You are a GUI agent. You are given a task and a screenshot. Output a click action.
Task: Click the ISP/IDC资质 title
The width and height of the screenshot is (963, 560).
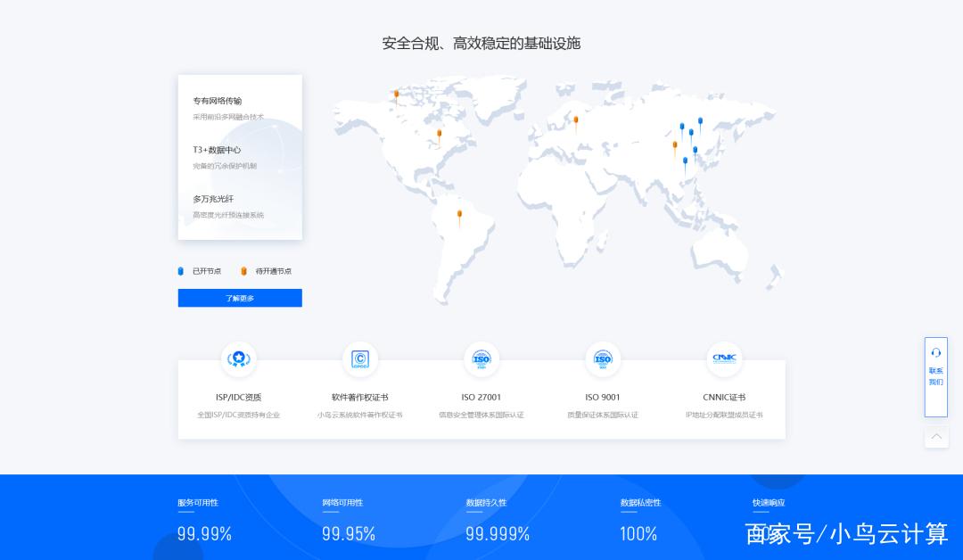coord(238,398)
